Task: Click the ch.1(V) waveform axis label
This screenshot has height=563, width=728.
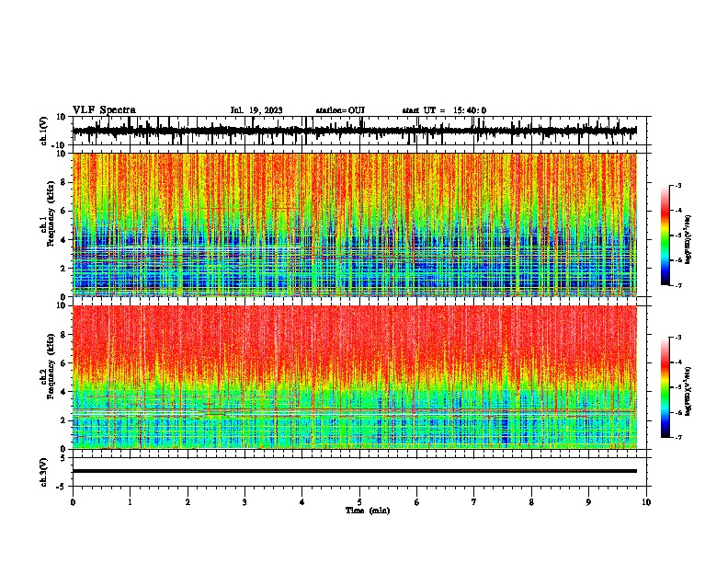Action: pos(44,131)
